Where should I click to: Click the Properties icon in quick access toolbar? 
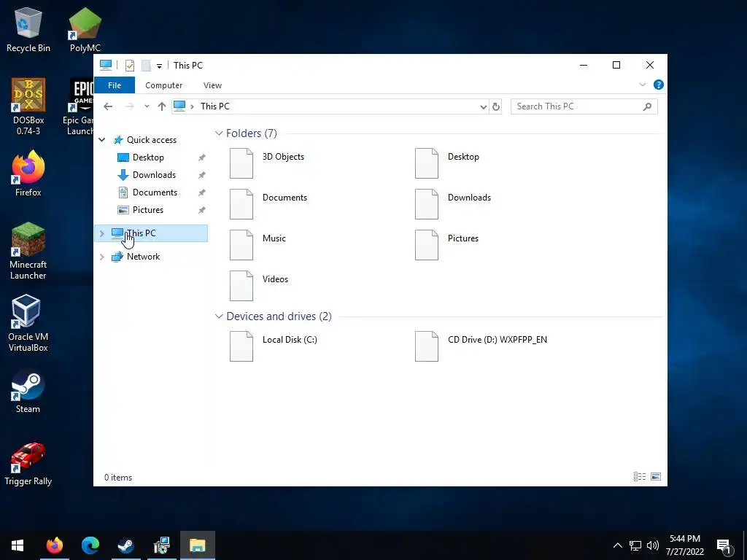[130, 65]
